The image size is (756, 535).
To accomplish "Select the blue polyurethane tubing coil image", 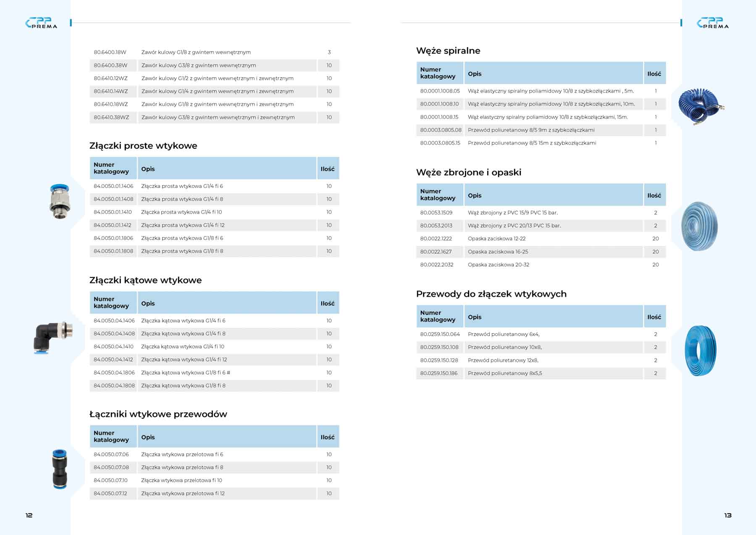I will (x=700, y=351).
